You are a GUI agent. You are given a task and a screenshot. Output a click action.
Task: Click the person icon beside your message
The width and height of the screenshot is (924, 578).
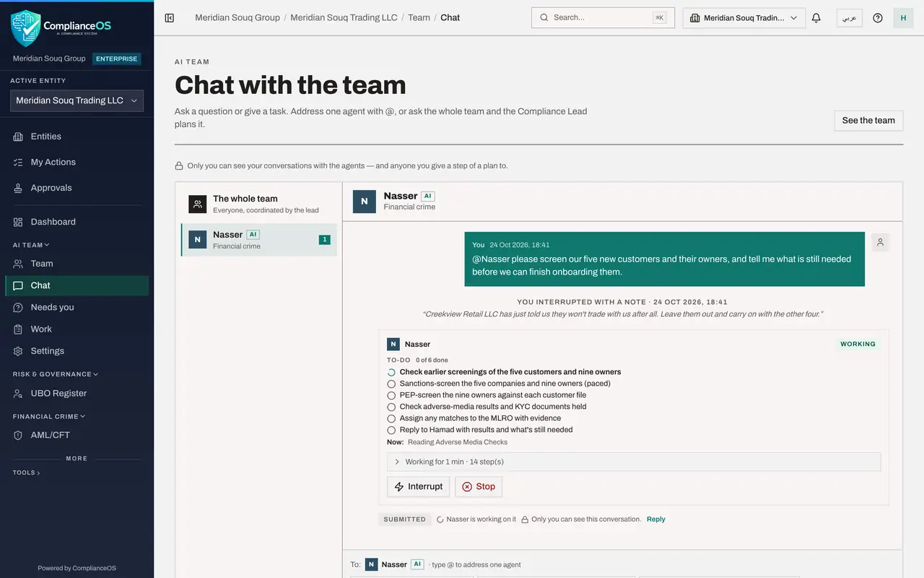pyautogui.click(x=880, y=243)
